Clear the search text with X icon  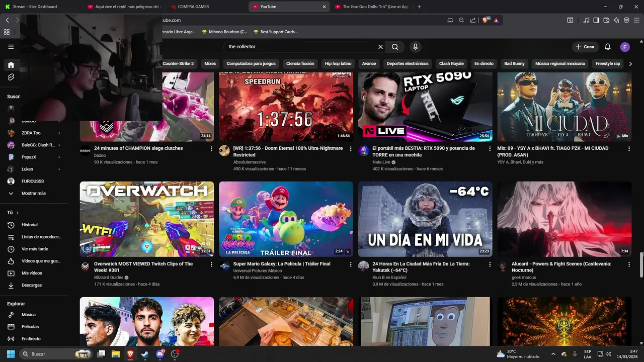click(380, 47)
